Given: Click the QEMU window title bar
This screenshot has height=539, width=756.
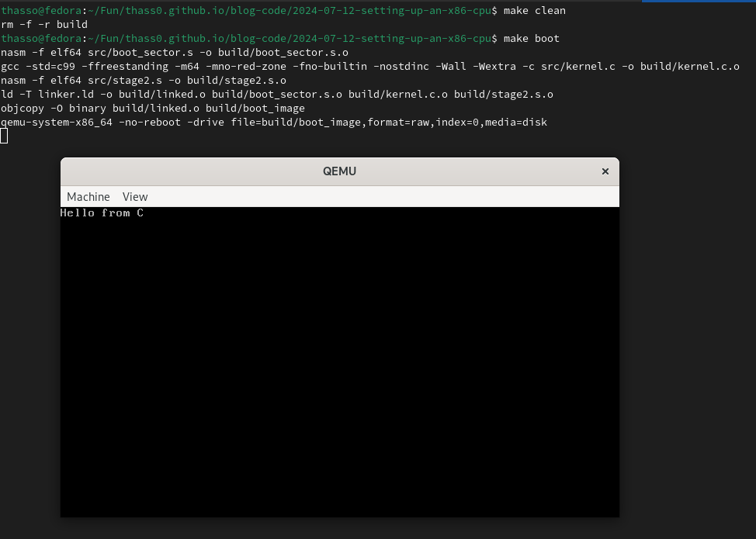Looking at the screenshot, I should click(x=339, y=171).
